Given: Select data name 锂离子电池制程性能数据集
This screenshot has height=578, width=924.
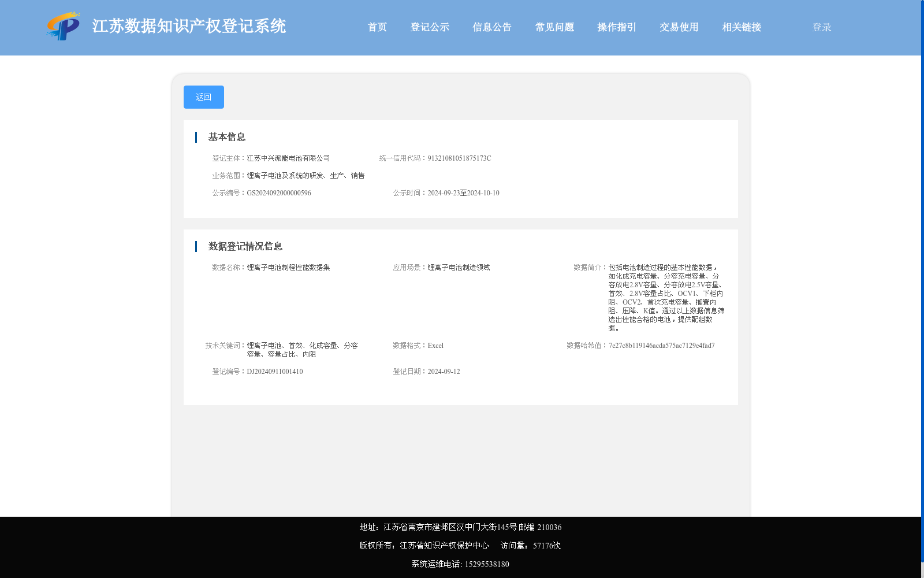Looking at the screenshot, I should point(289,268).
